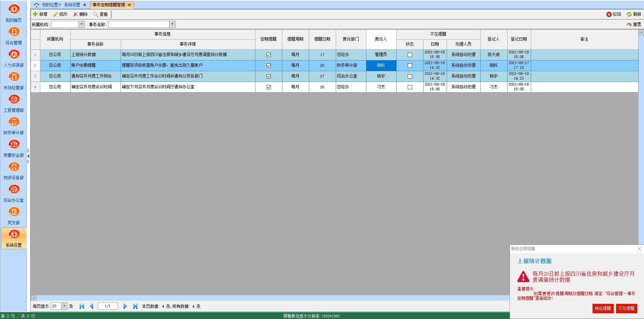Switch to the 系统设置 tab

pos(72,5)
